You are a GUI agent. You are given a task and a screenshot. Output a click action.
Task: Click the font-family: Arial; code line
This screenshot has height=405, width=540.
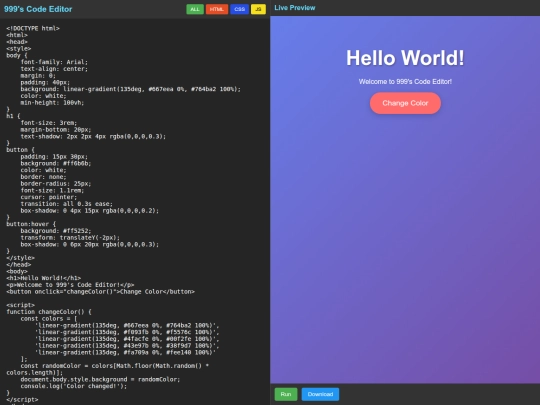pyautogui.click(x=54, y=62)
